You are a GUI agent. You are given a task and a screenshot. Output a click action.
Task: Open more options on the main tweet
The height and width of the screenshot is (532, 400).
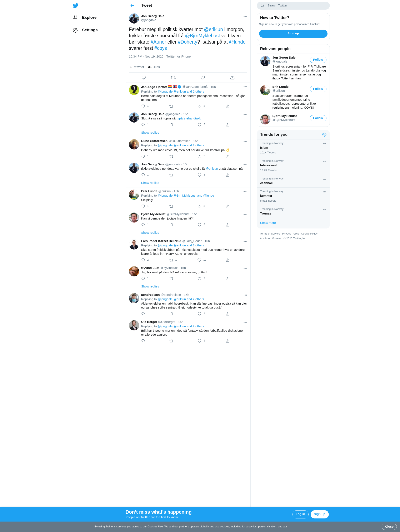coord(245,16)
